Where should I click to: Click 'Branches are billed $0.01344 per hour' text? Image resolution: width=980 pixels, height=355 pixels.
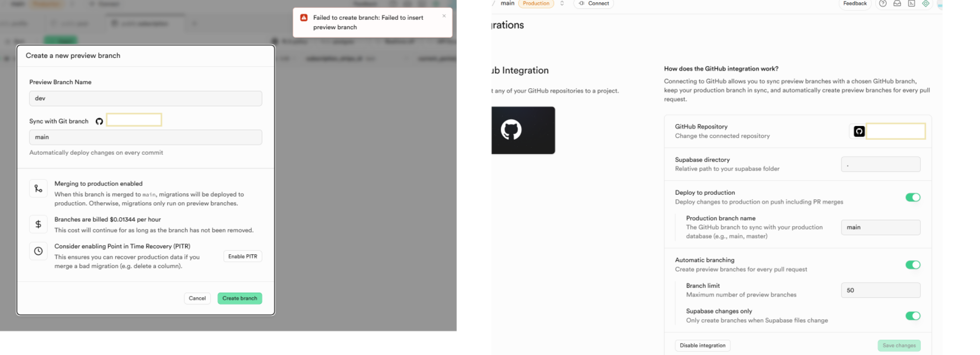point(108,220)
